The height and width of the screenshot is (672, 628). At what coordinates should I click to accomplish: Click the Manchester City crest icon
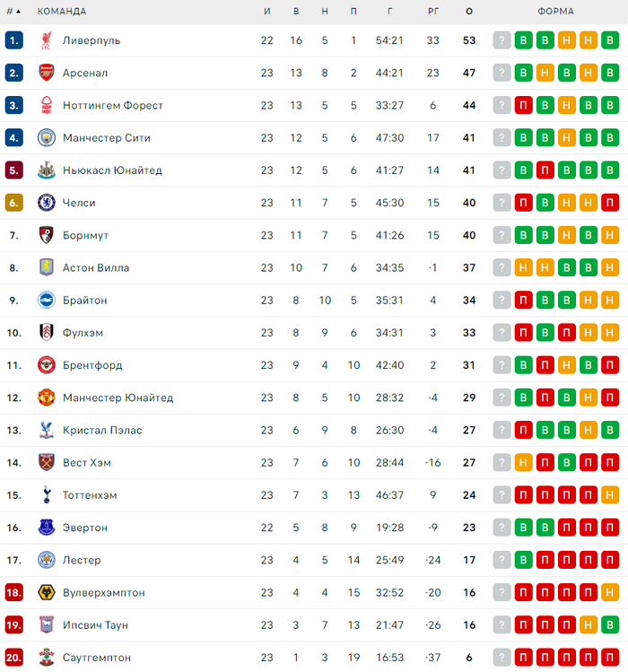pos(46,138)
